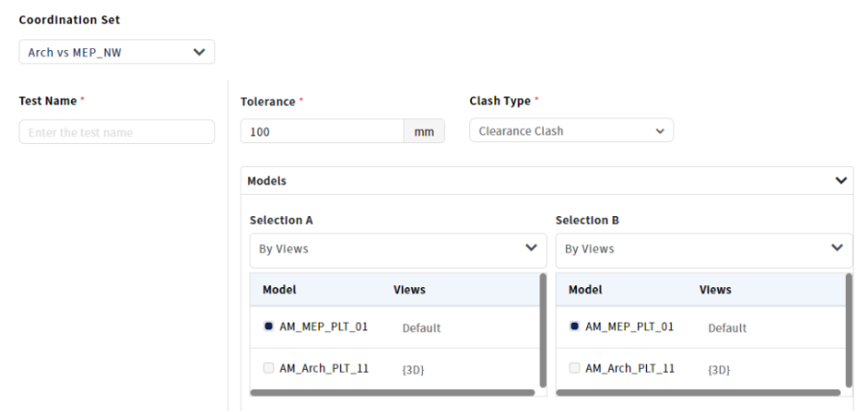The image size is (868, 412).
Task: Collapse the Models section chevron
Action: [x=841, y=181]
